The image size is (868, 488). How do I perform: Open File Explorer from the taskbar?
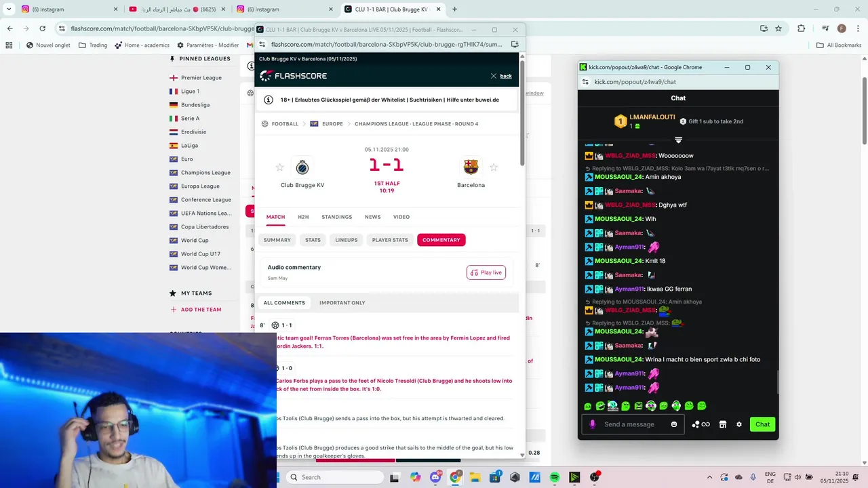click(x=475, y=477)
